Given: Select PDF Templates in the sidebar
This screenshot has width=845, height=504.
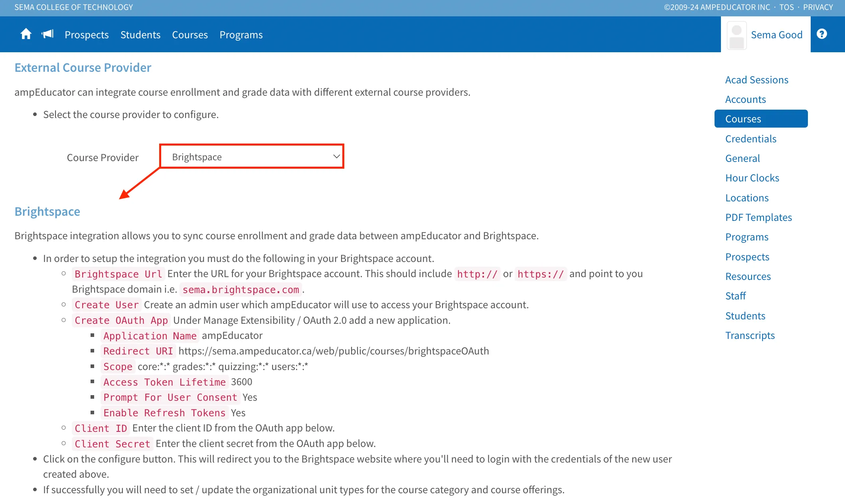Looking at the screenshot, I should pyautogui.click(x=758, y=217).
